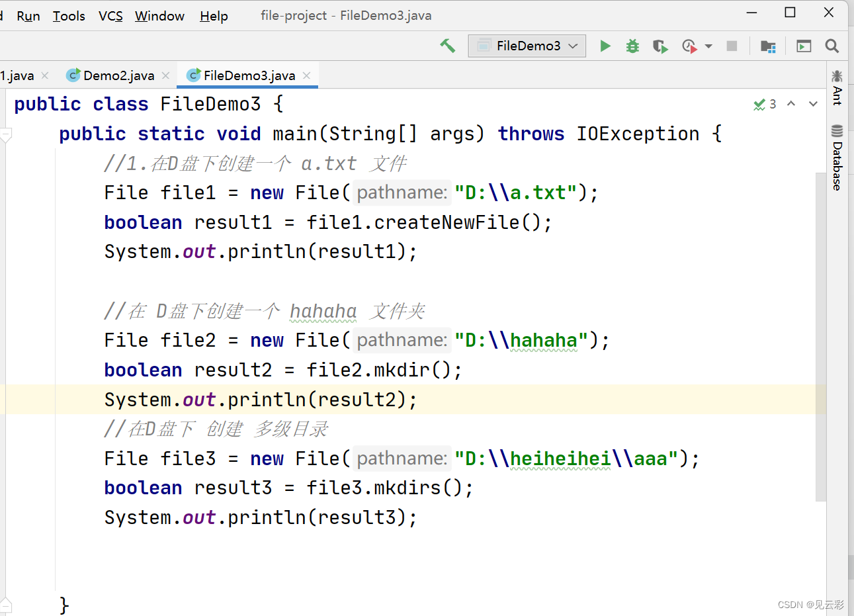Close the FileDemo3.java tab
This screenshot has width=854, height=616.
(x=306, y=75)
